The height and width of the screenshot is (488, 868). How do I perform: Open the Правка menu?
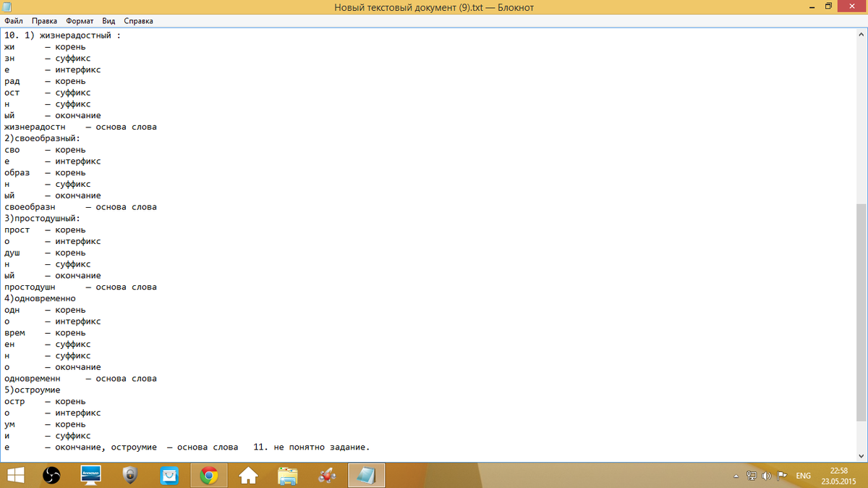click(x=44, y=21)
